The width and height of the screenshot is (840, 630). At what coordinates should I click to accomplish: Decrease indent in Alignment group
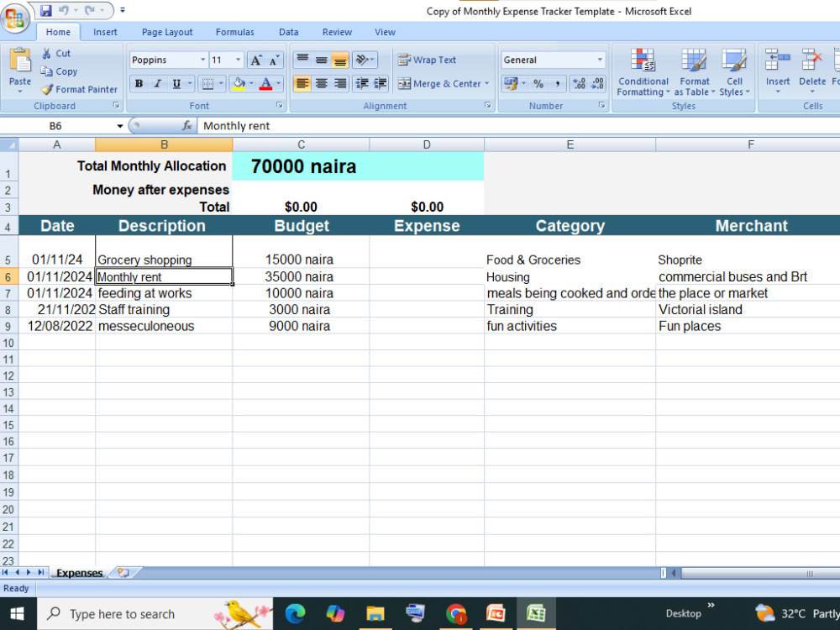(361, 83)
